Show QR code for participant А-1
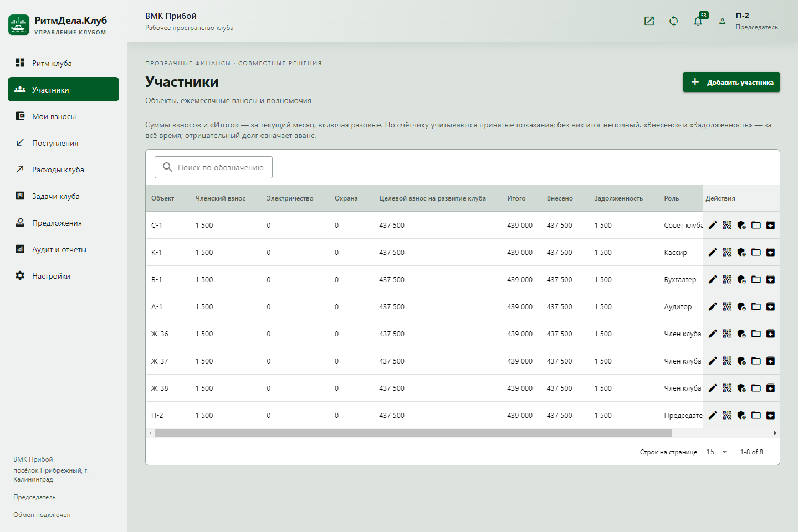Screen dimensions: 798x532 727,306
